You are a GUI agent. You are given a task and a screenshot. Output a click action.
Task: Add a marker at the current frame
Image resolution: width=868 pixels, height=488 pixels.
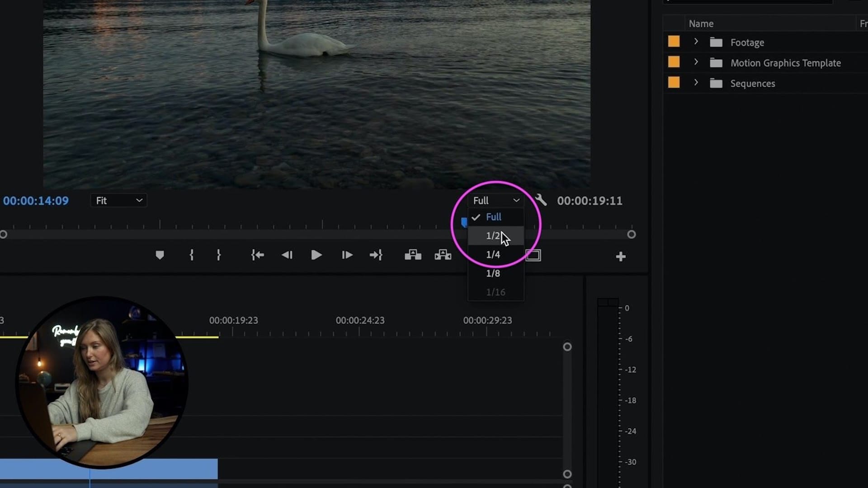160,255
